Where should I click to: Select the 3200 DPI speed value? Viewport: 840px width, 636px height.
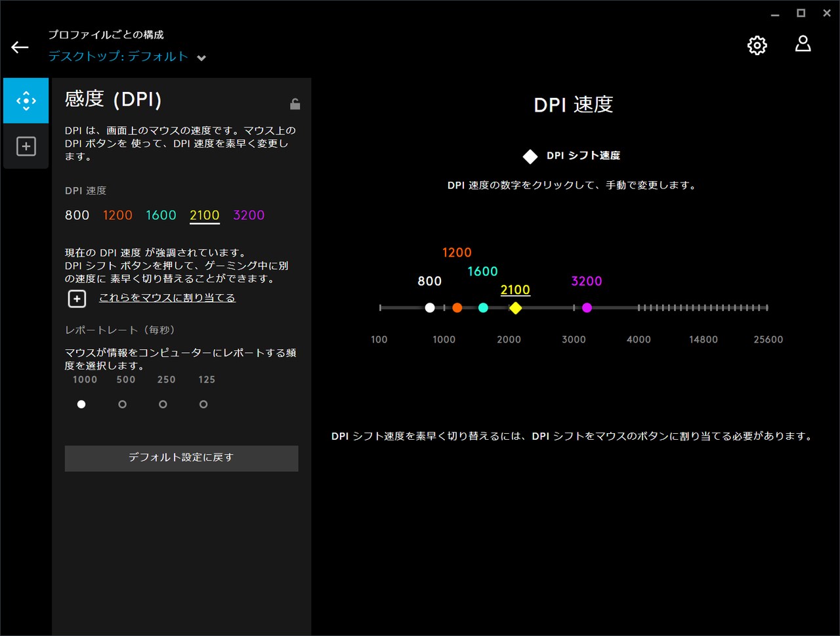tap(248, 215)
